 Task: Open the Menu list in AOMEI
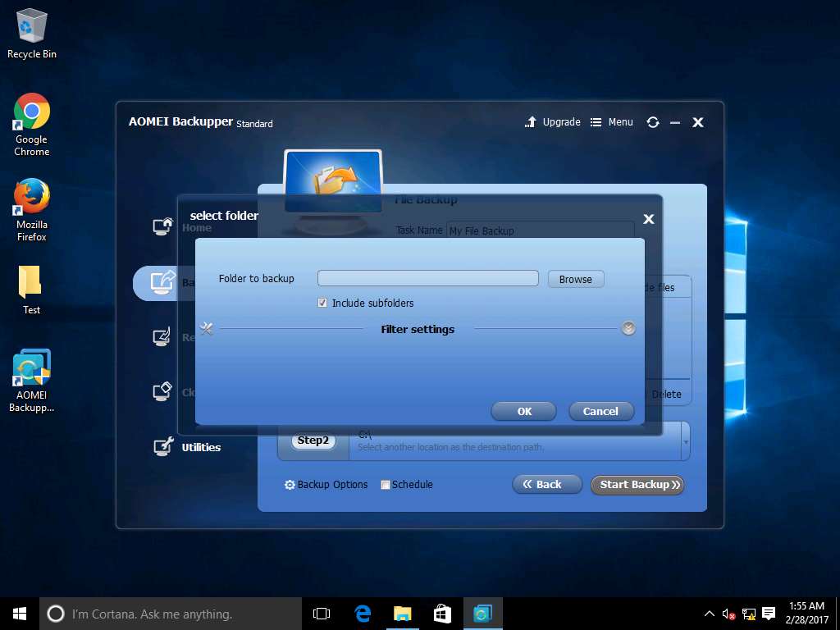click(x=612, y=122)
